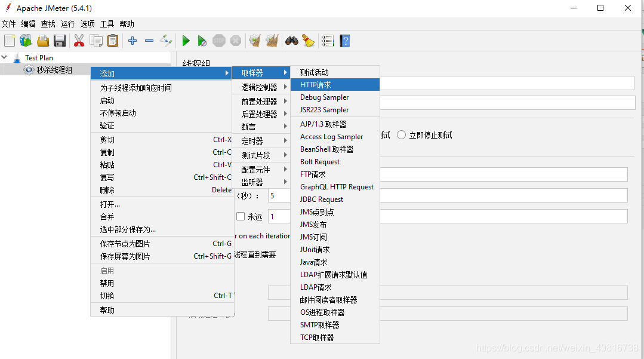The image size is (644, 359).
Task: Click the Clear All double broom icon
Action: (272, 41)
